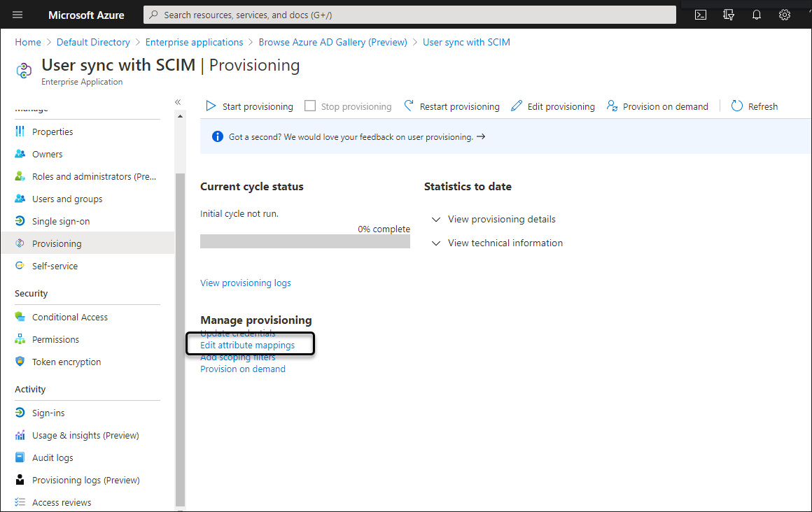The image size is (812, 512).
Task: Click the Properties sidebar icon
Action: pos(20,131)
